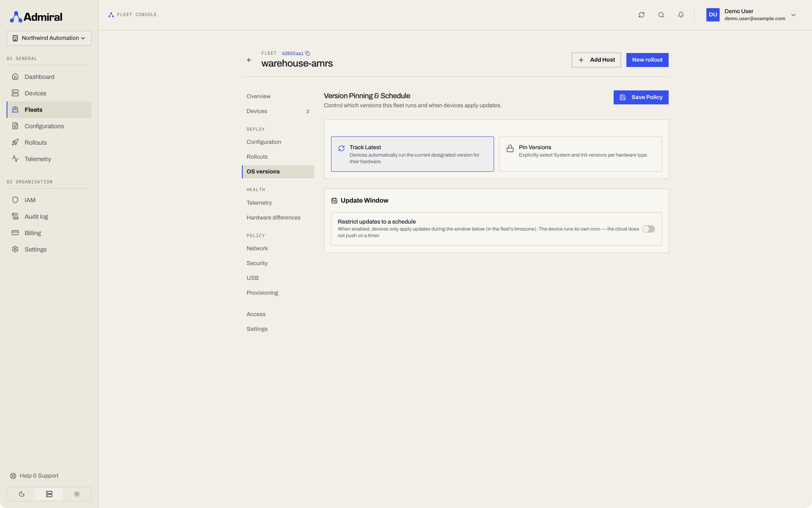812x508 pixels.
Task: Open Fleets in the sidebar
Action: click(x=49, y=110)
